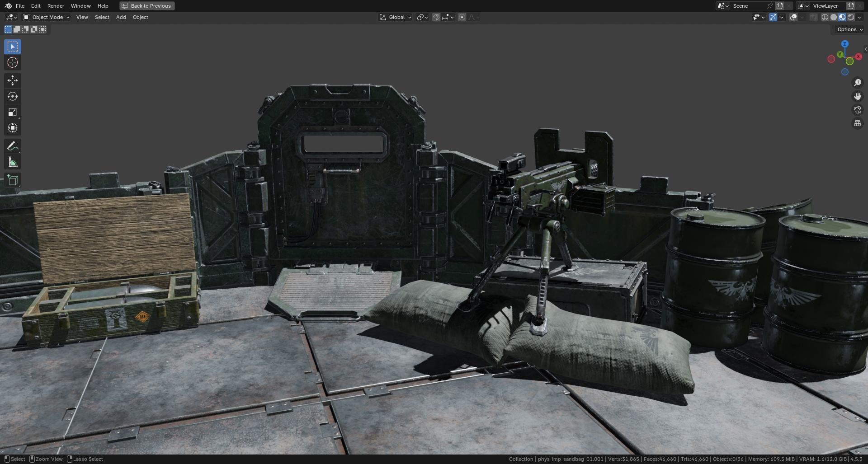Open Global transform orientation dropdown
The image size is (868, 464).
point(396,17)
